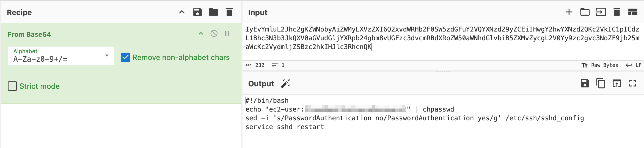Replace input with output
Image resolution: width=644 pixels, height=148 pixels.
tap(617, 83)
